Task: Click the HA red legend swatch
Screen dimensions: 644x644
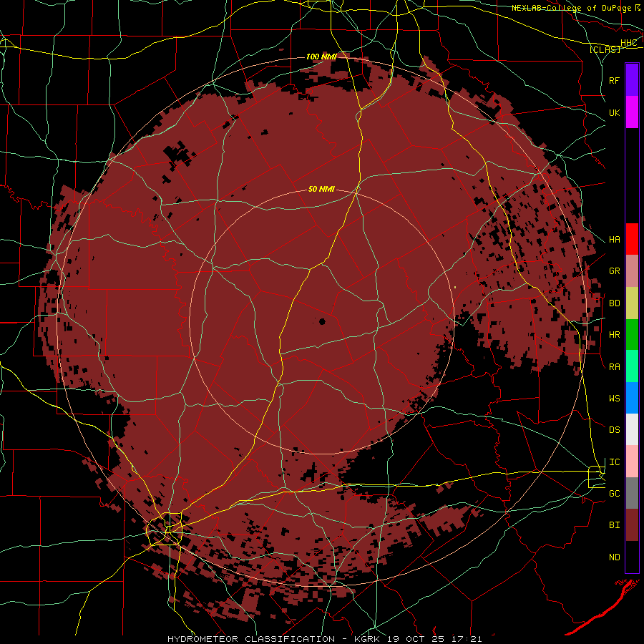Action: click(x=632, y=239)
